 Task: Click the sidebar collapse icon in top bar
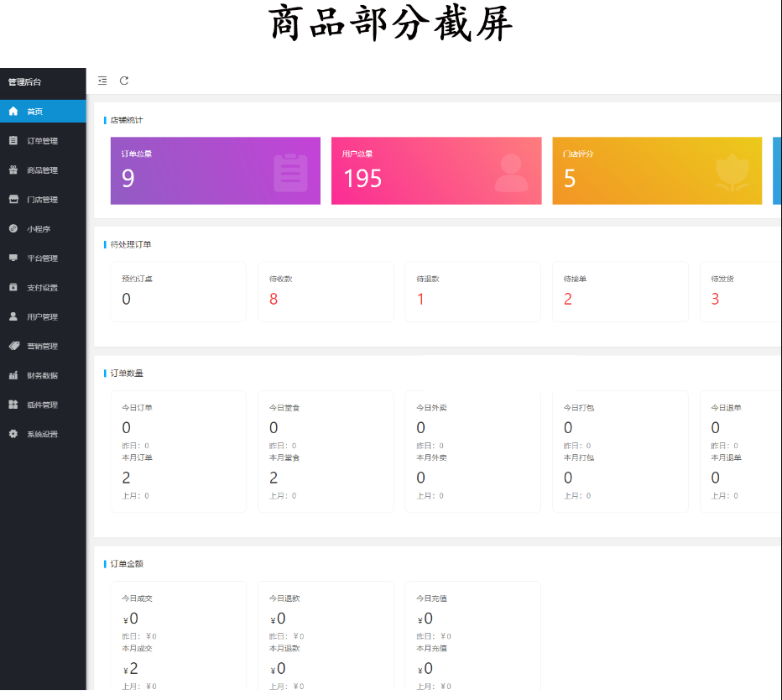coord(102,81)
